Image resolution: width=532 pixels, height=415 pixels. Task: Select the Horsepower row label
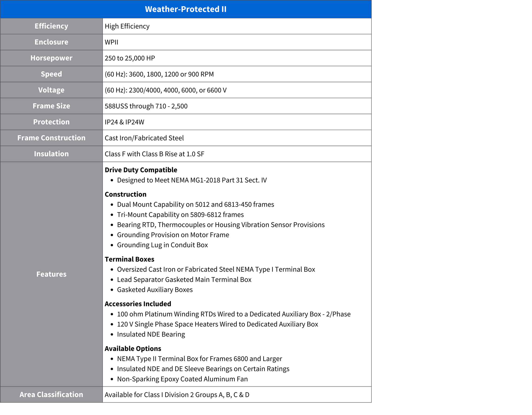(x=51, y=58)
